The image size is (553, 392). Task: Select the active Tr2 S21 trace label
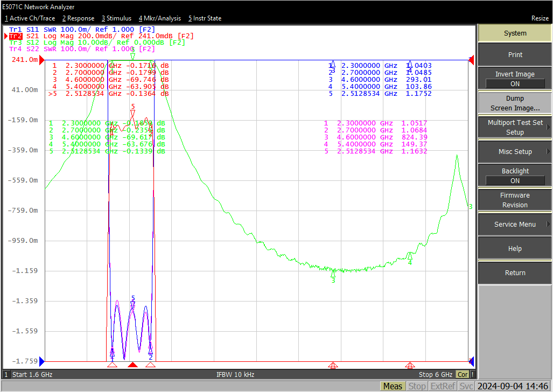coord(101,36)
